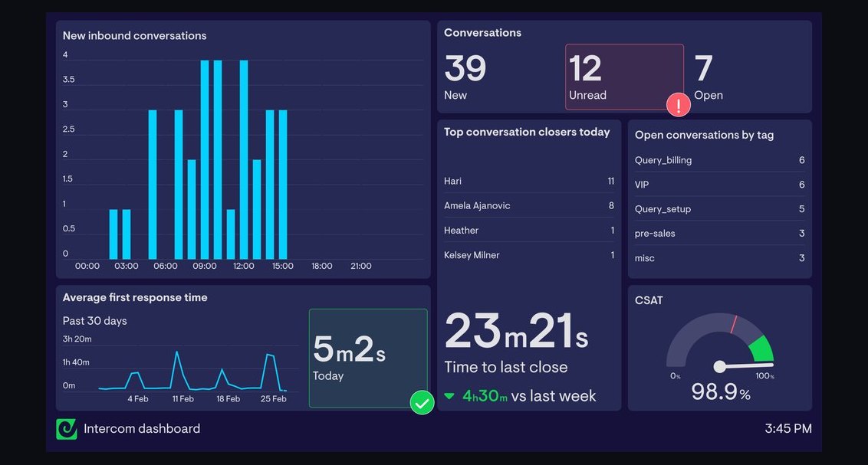Click the Average first response time heading
Screen dimensions: 868x465
pos(135,297)
